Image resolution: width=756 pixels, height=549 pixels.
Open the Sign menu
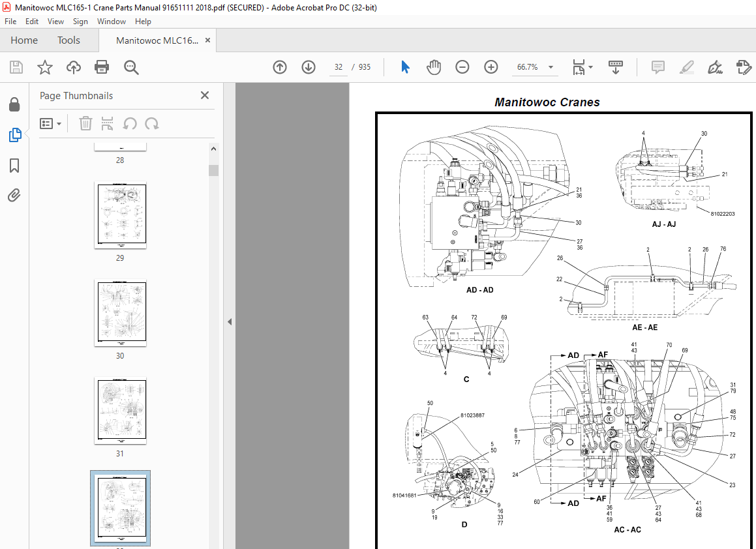click(80, 22)
